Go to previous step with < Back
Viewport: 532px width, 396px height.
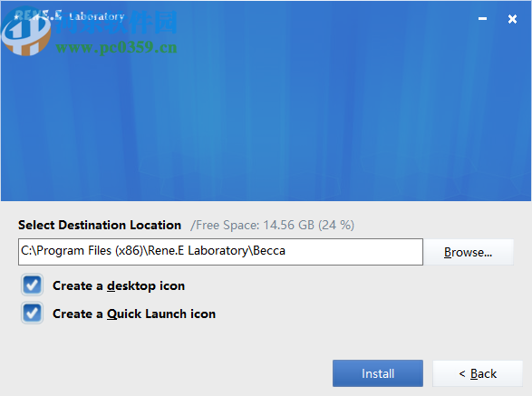tap(478, 373)
